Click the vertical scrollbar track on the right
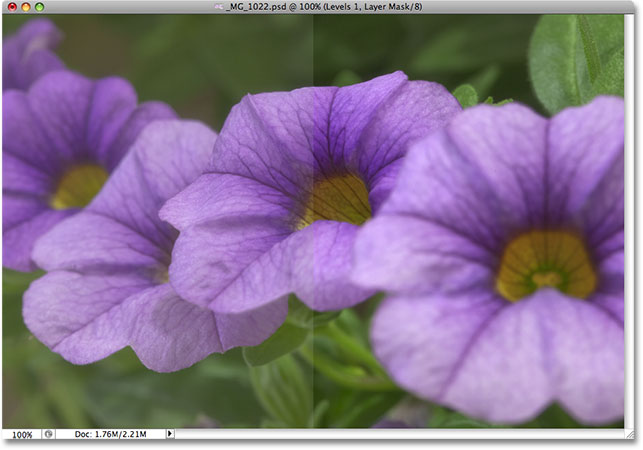Image resolution: width=643 pixels, height=450 pixels. (629, 221)
